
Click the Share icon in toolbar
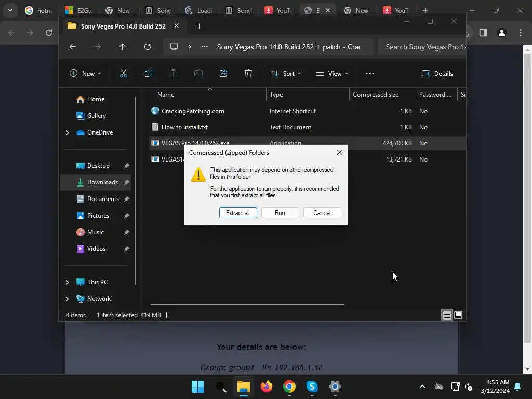coord(223,73)
